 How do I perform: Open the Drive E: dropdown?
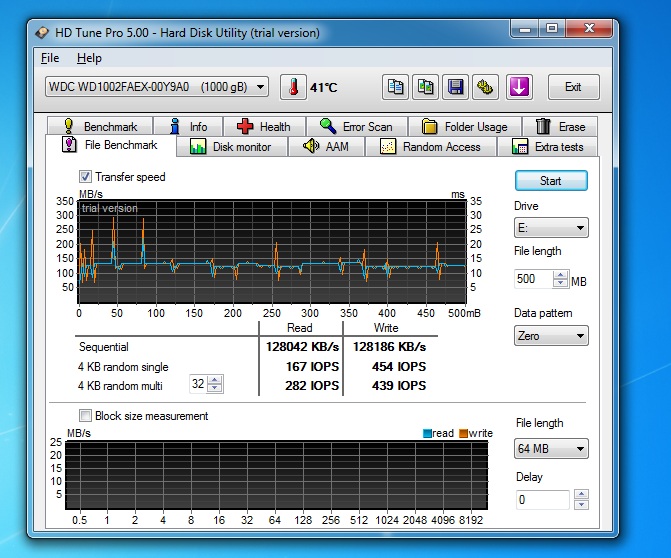551,228
